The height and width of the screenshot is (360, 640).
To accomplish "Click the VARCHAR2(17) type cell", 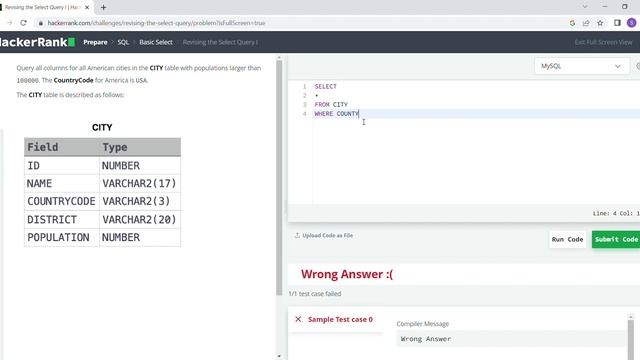I will (140, 184).
